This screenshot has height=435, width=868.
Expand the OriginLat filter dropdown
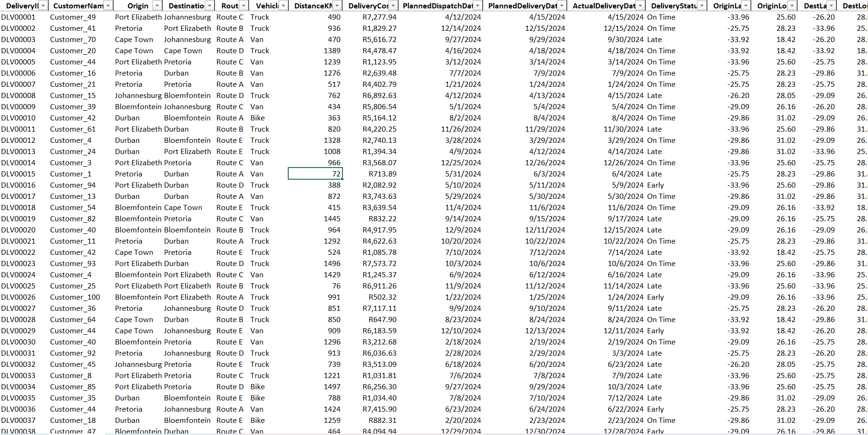tap(746, 6)
